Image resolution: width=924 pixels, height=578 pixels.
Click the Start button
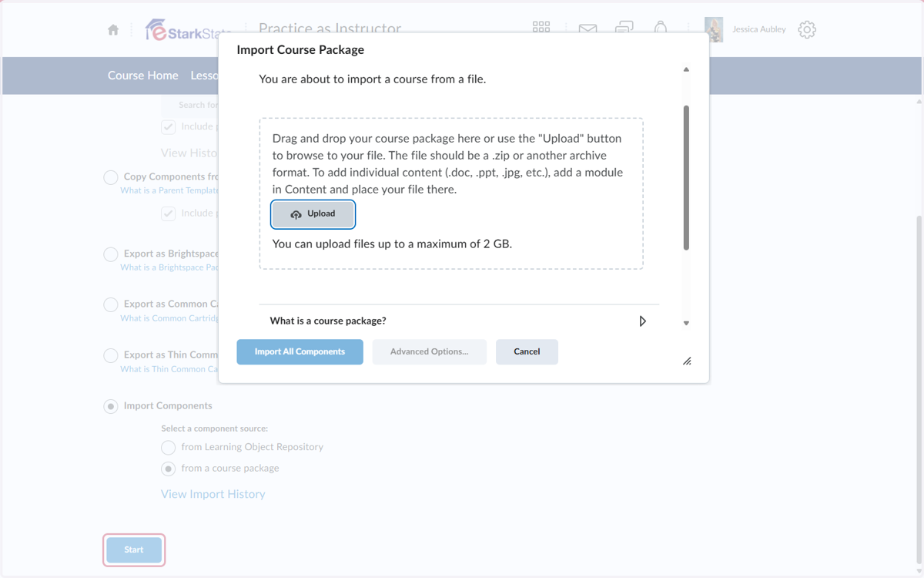134,550
